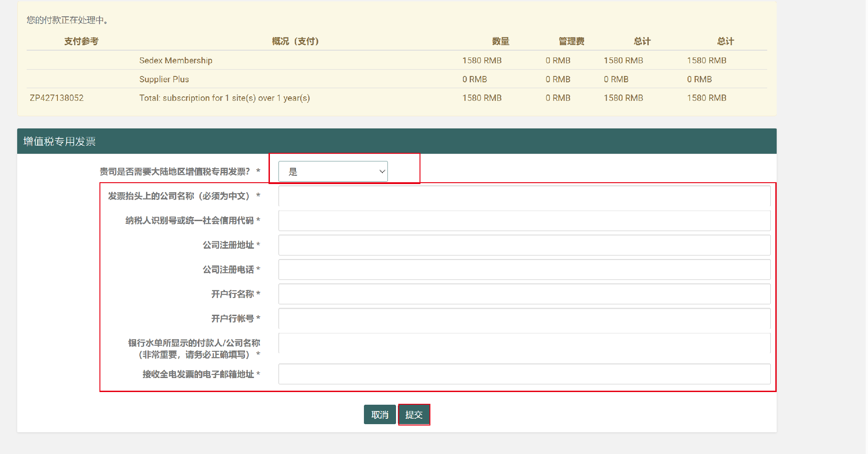Click payment reference ZP427138052

(x=57, y=98)
